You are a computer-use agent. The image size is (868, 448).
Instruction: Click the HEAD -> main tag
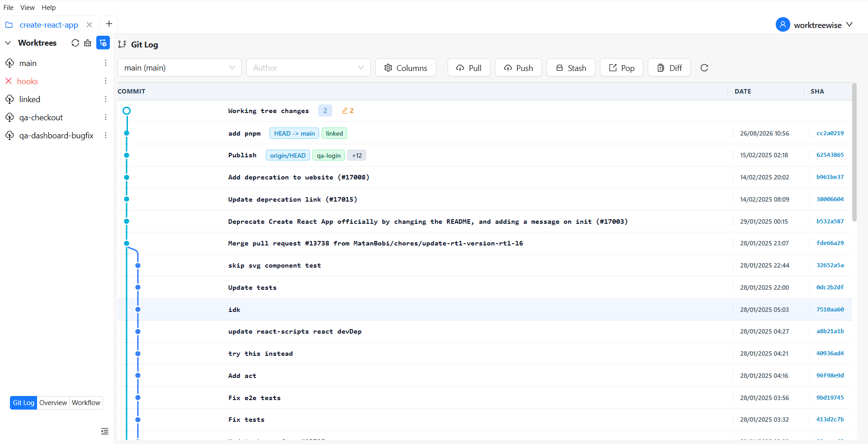point(294,133)
